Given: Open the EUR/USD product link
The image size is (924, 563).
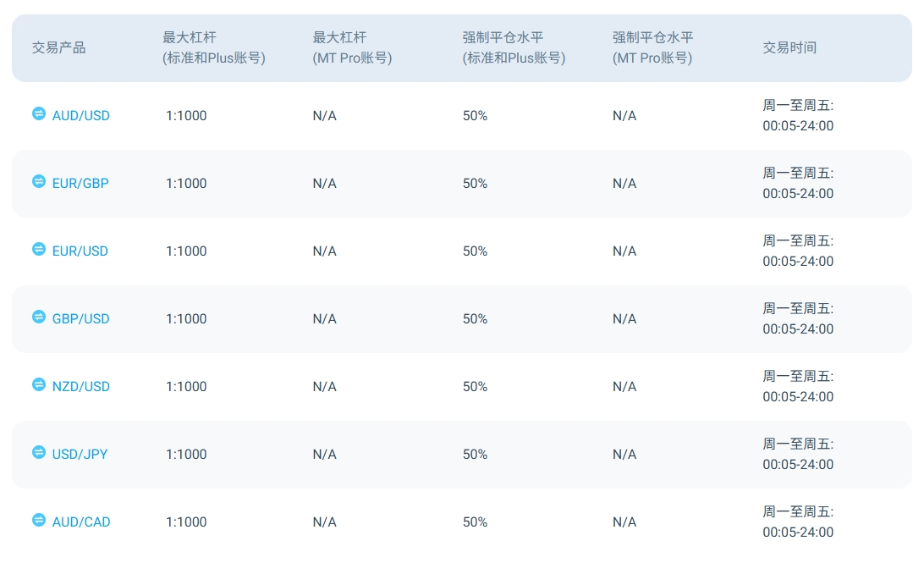Looking at the screenshot, I should click(x=80, y=251).
